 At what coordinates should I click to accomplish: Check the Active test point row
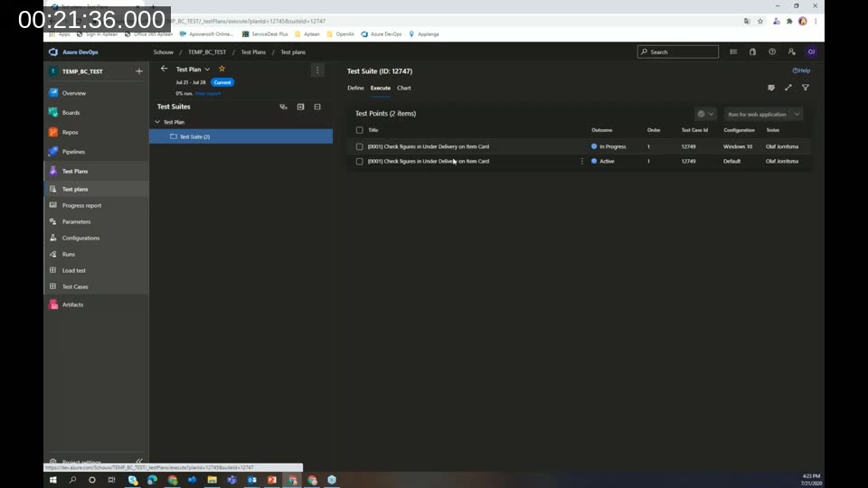pos(359,162)
